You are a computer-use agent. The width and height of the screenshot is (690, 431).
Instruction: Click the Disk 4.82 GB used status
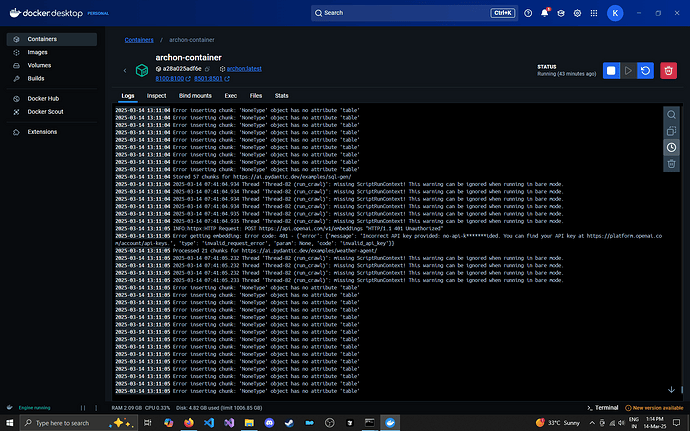click(219, 408)
